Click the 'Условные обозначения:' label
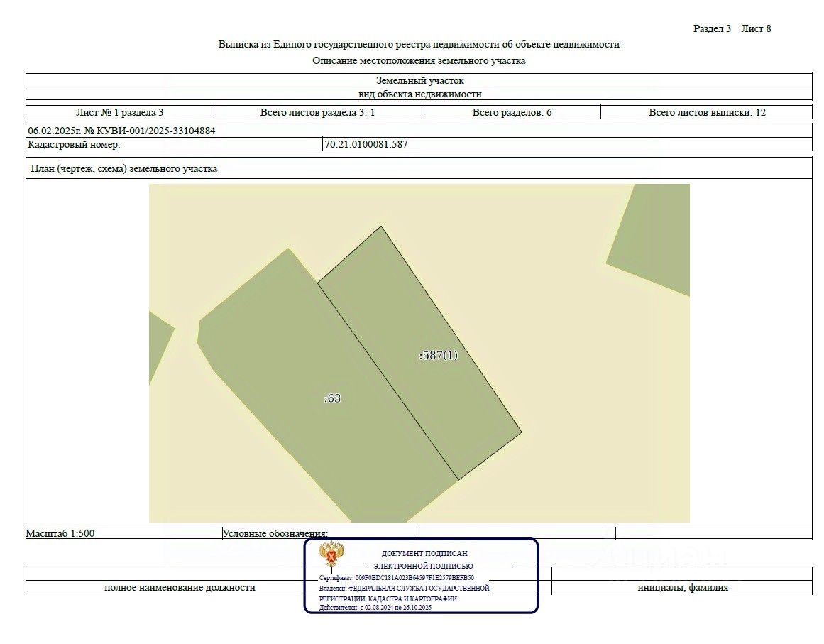This screenshot has width=824, height=644. pos(275,534)
